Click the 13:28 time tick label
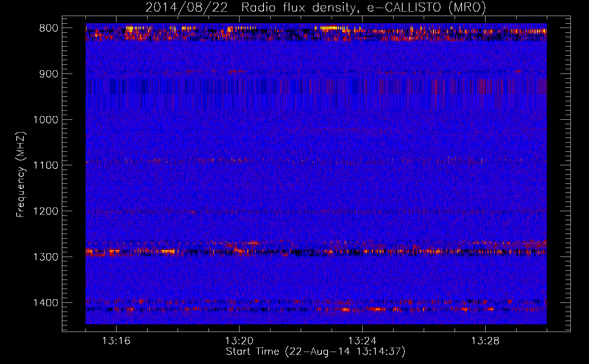The image size is (589, 364). click(x=485, y=341)
